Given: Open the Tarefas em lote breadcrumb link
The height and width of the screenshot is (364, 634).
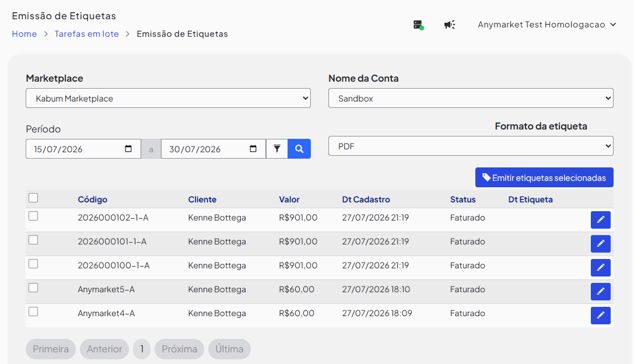Looking at the screenshot, I should pos(86,34).
